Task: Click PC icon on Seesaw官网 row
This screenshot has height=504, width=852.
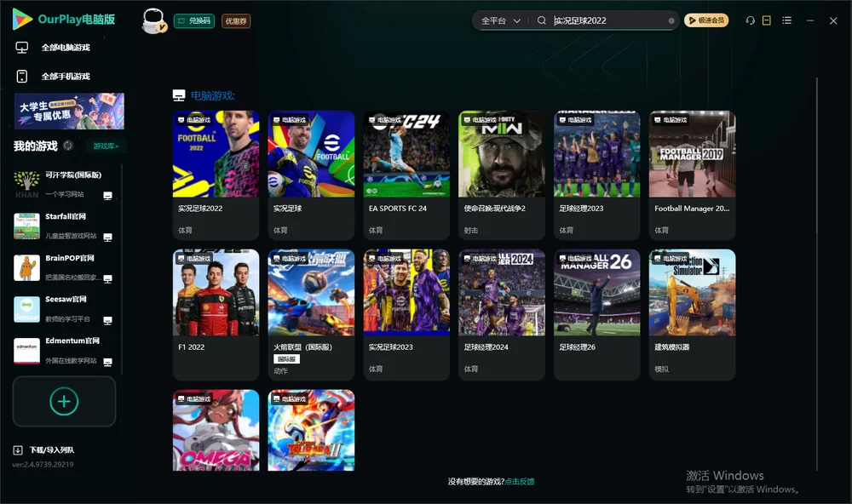Action: [107, 320]
